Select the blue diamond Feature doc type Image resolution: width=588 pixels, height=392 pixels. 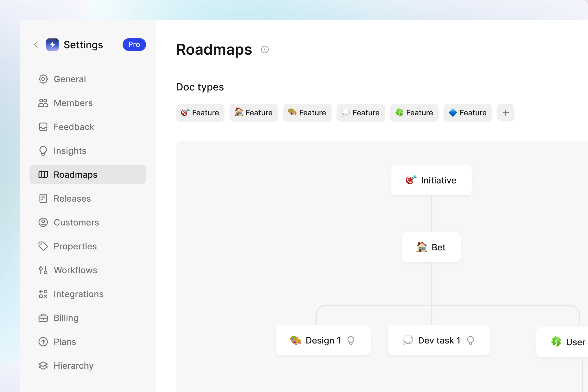[x=468, y=113]
